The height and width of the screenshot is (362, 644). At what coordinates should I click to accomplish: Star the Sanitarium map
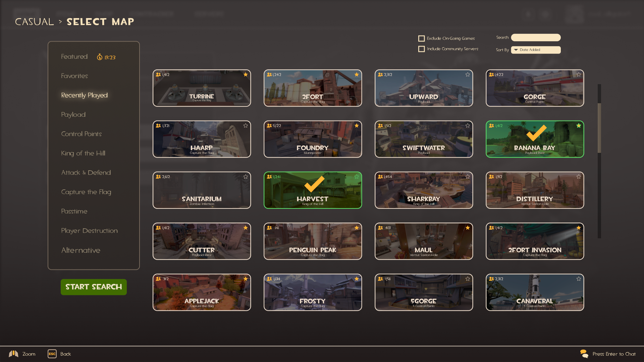pyautogui.click(x=246, y=177)
